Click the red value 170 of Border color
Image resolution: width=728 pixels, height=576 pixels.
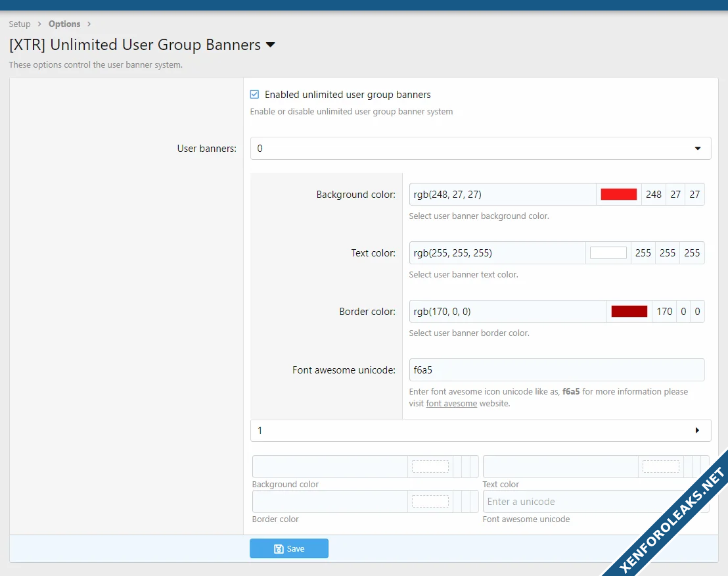(x=664, y=312)
